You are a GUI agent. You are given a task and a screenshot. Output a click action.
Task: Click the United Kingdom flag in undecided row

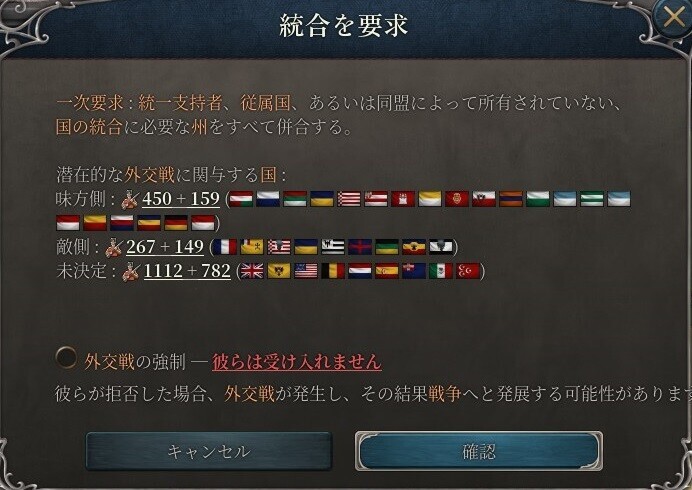252,271
